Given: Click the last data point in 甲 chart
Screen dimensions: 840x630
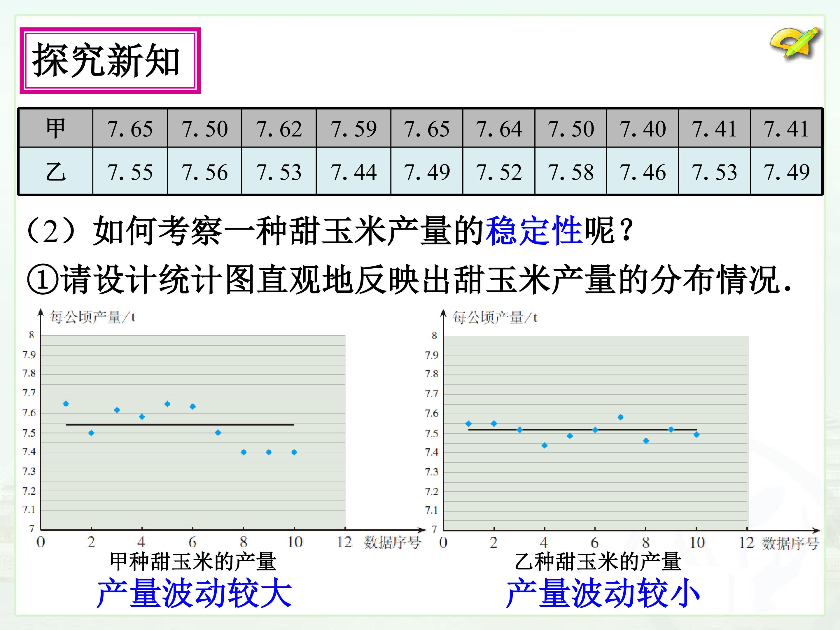Looking at the screenshot, I should click(x=294, y=452).
